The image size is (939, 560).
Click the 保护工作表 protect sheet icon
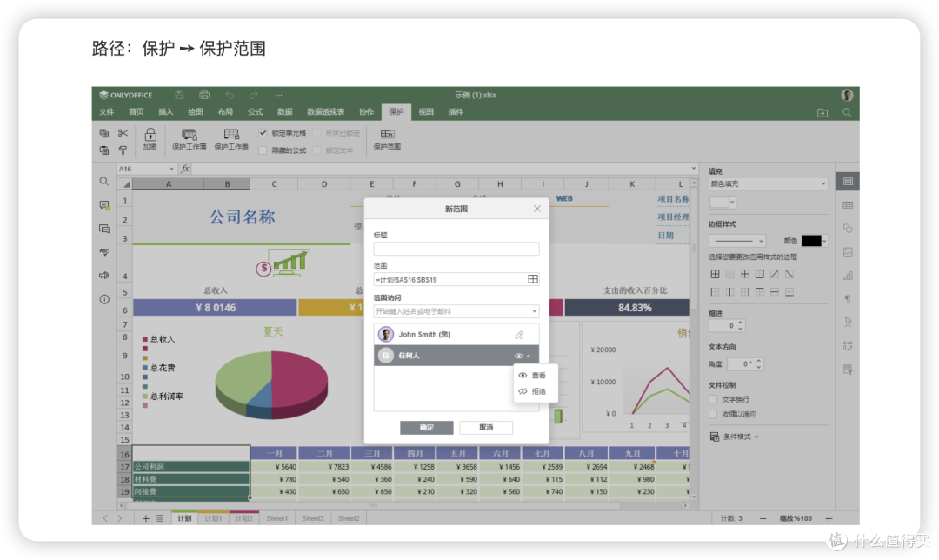231,134
